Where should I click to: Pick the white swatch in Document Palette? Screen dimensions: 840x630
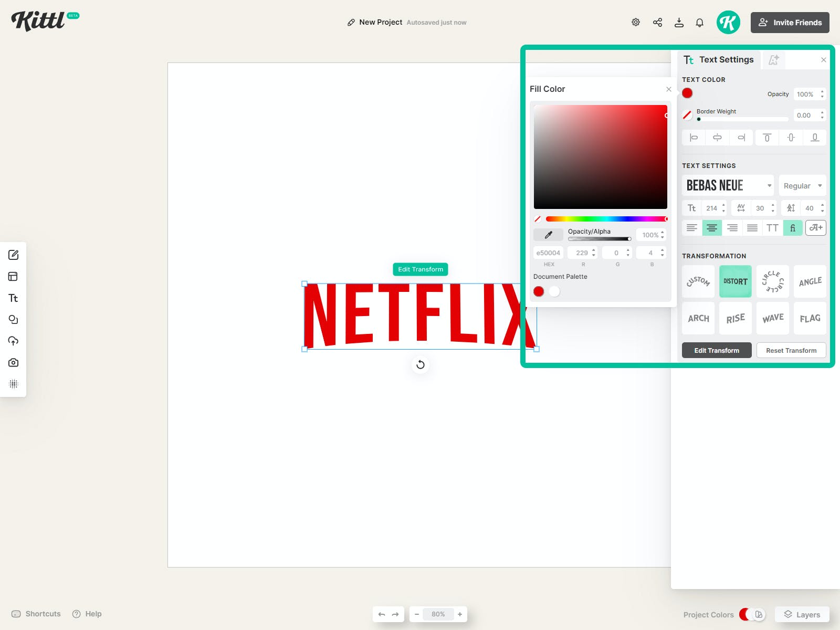click(x=554, y=291)
